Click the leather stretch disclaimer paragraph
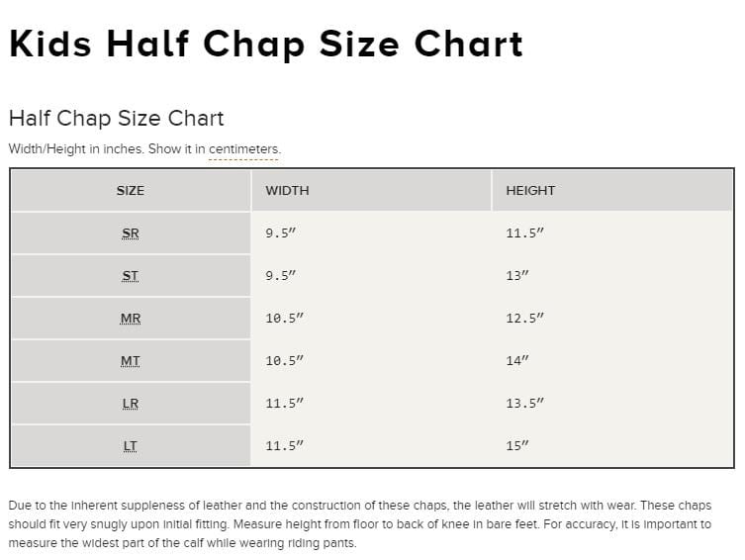This screenshot has width=745, height=560. coord(359,523)
